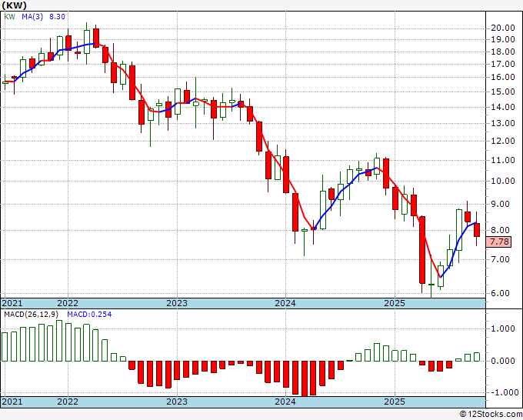Click the 1.000 MACD axis label

click(x=502, y=328)
